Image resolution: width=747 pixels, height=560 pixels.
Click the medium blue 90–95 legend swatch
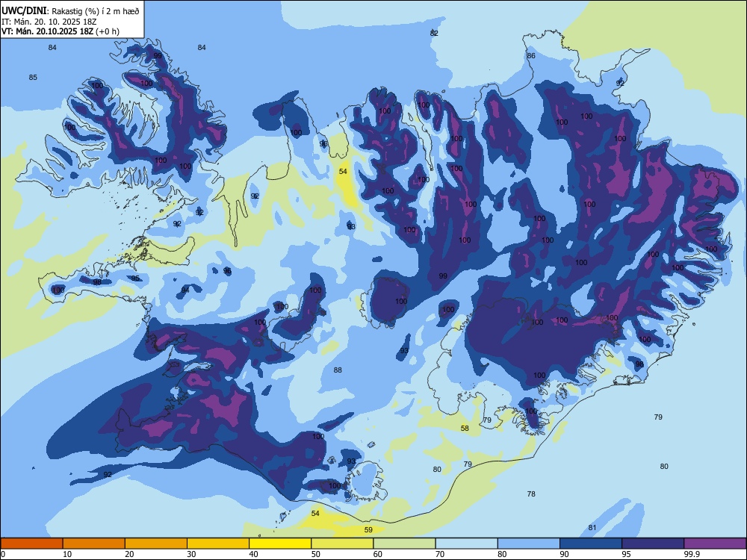(591, 544)
